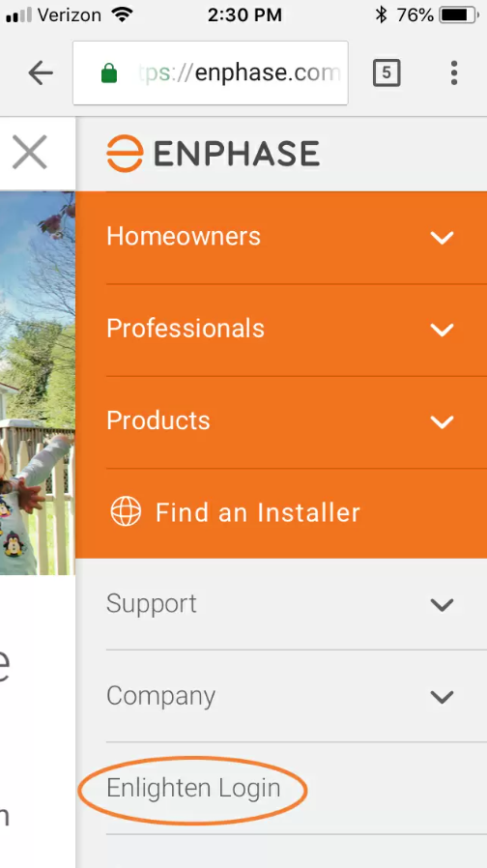Go to Enlighten Login link
This screenshot has height=868, width=487.
pos(193,789)
